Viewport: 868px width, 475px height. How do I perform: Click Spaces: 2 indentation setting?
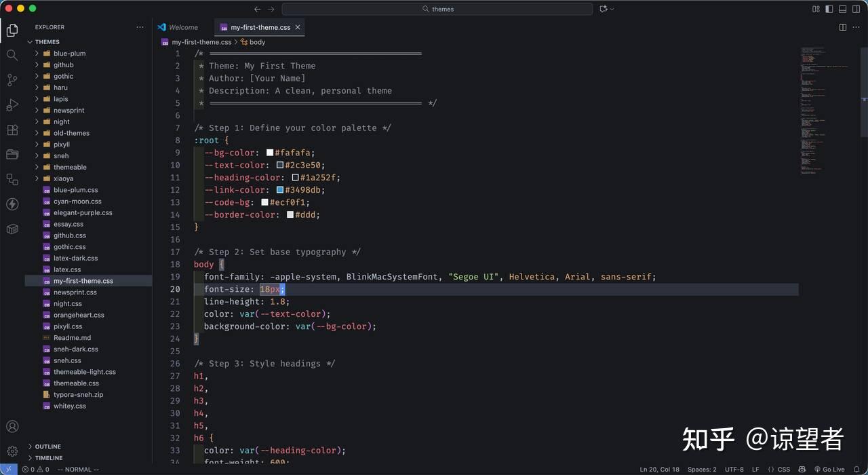click(702, 469)
